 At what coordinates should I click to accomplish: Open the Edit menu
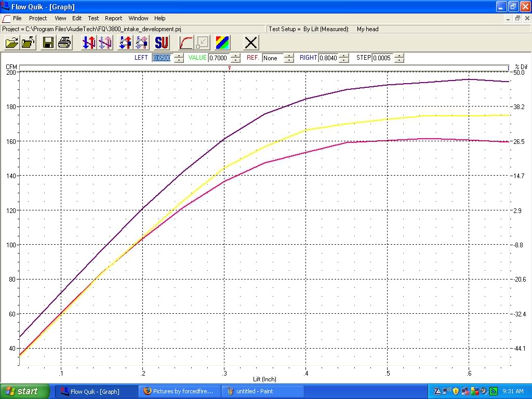coord(77,18)
